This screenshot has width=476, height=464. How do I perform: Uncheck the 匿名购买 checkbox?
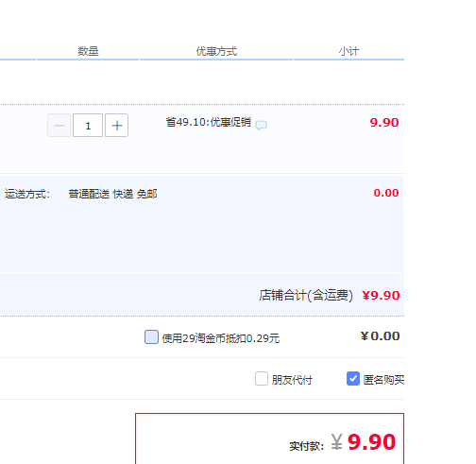[353, 379]
